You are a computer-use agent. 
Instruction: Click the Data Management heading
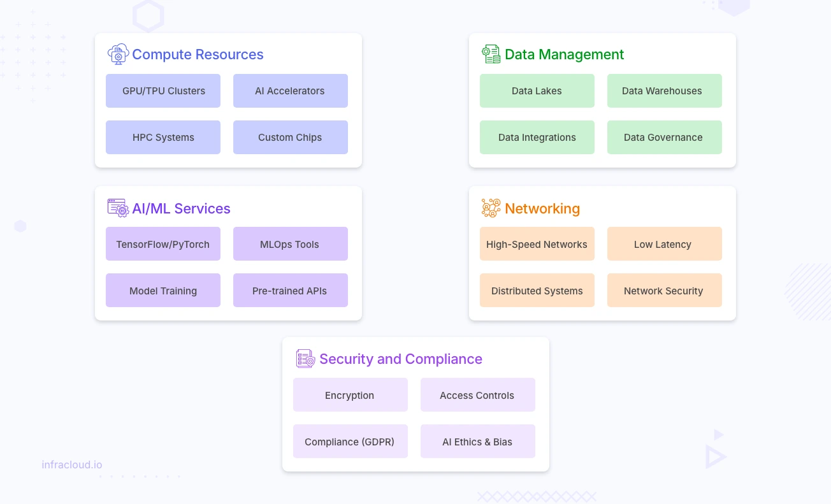coord(565,55)
